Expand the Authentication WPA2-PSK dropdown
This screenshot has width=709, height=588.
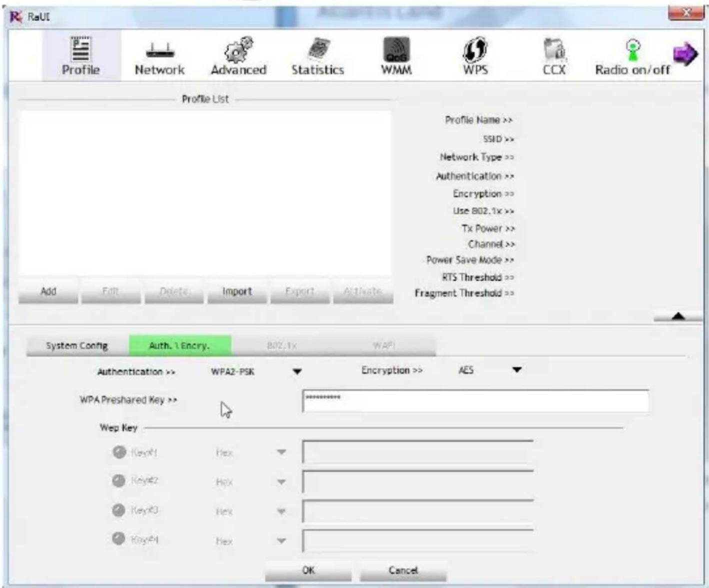point(297,371)
